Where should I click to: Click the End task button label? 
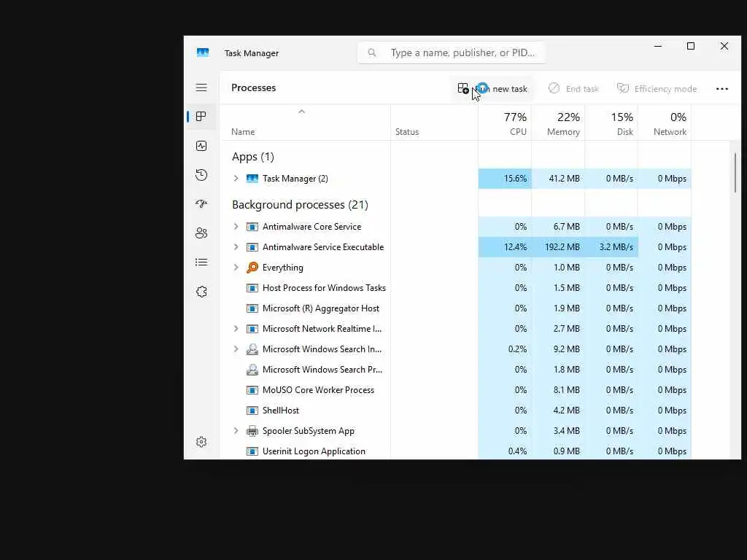point(582,89)
